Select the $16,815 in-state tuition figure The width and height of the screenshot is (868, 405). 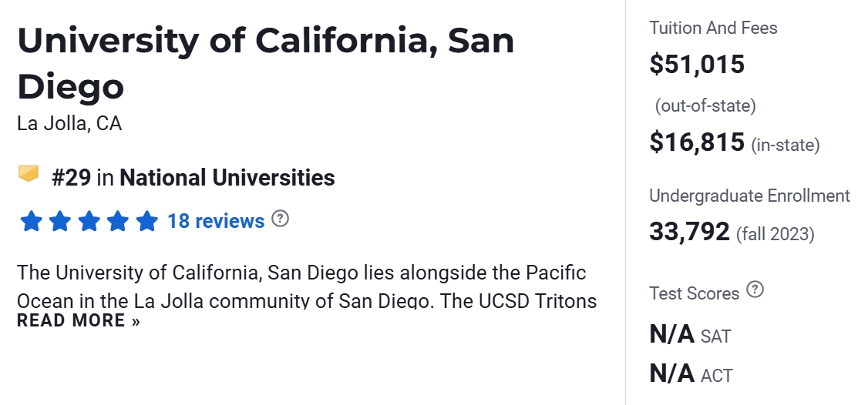[697, 142]
